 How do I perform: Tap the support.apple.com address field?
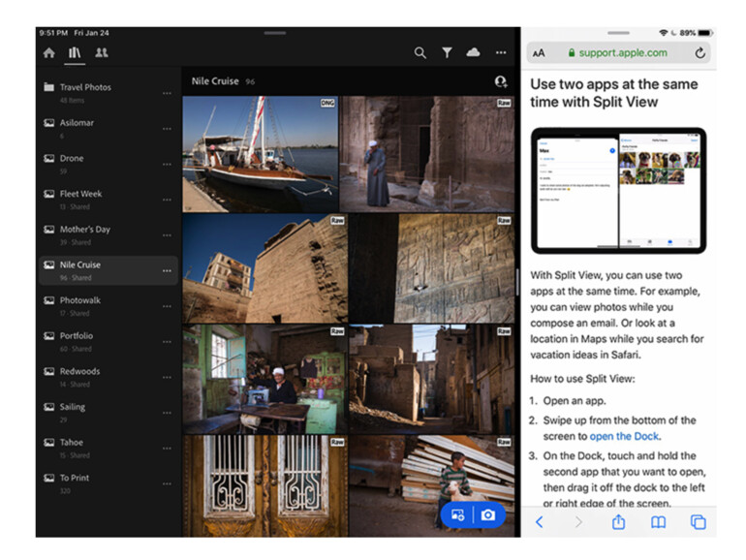pyautogui.click(x=618, y=53)
